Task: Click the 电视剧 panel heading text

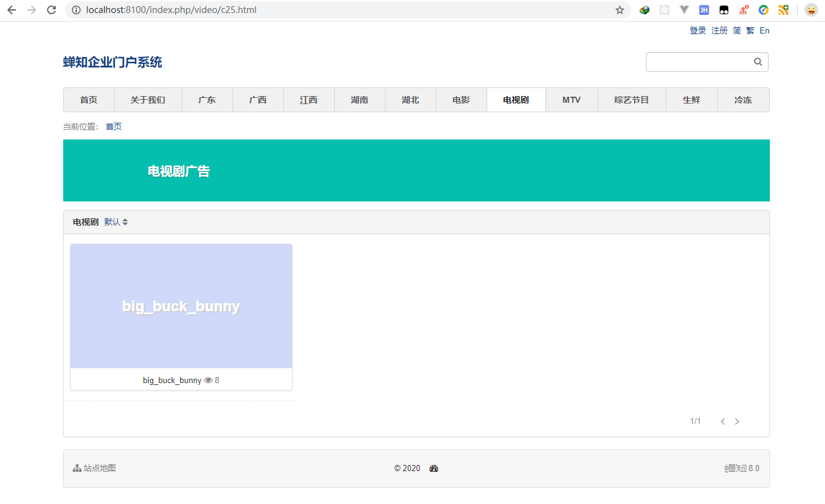Action: click(x=86, y=222)
